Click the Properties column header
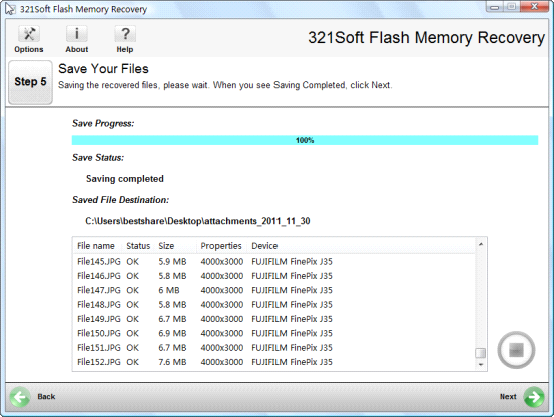The image size is (554, 417). pos(221,246)
